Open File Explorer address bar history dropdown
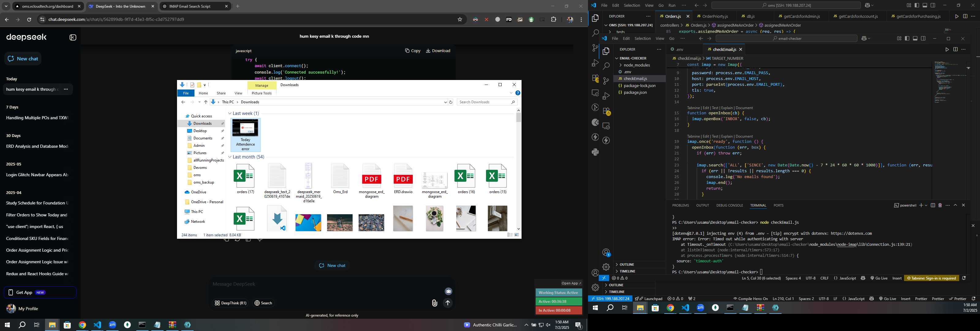Viewport: 980px width, 331px height. click(446, 102)
